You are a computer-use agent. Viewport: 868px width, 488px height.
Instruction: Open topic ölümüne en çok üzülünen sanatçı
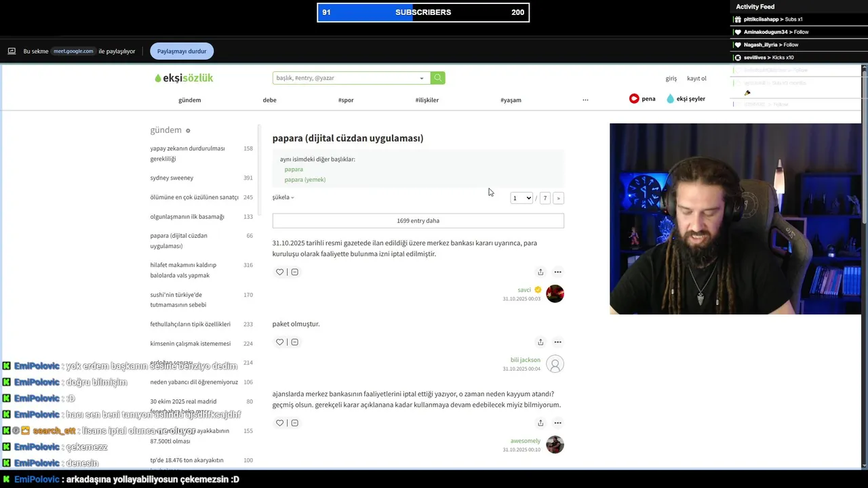(201, 197)
